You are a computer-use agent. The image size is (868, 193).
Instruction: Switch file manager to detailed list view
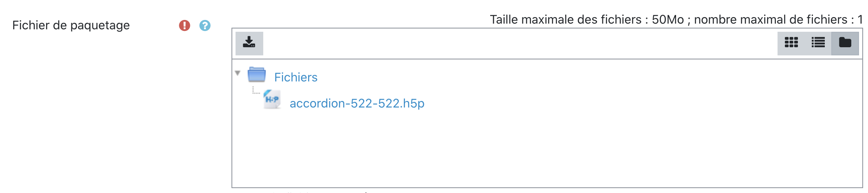(818, 43)
